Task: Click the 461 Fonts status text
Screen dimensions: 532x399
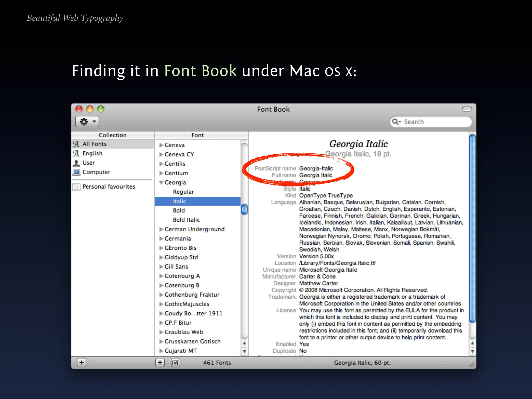Action: pyautogui.click(x=217, y=363)
